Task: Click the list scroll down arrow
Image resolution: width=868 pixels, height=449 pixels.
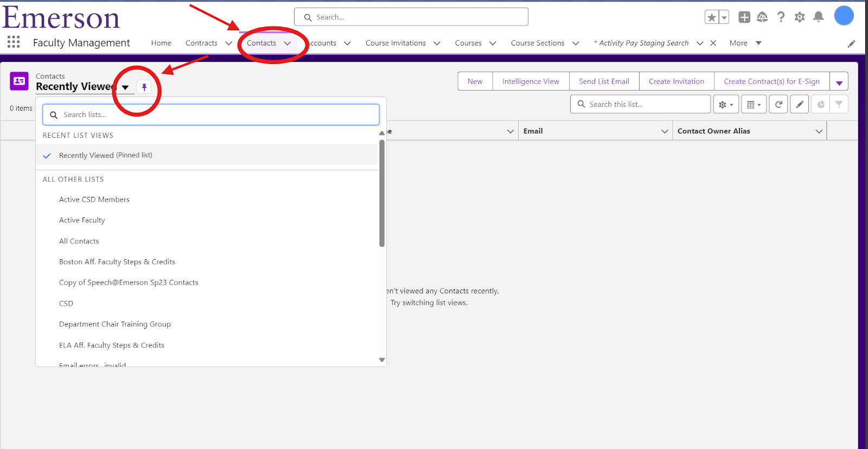Action: click(382, 360)
